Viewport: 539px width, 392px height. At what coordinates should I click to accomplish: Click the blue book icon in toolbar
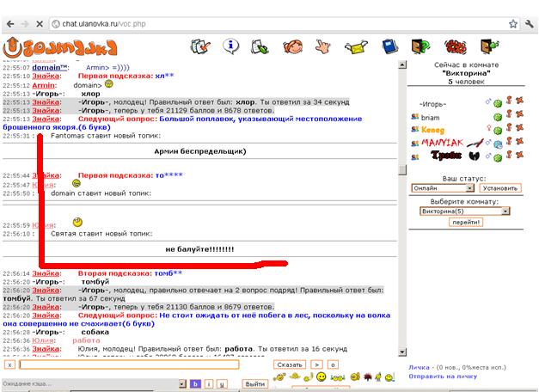pyautogui.click(x=389, y=46)
